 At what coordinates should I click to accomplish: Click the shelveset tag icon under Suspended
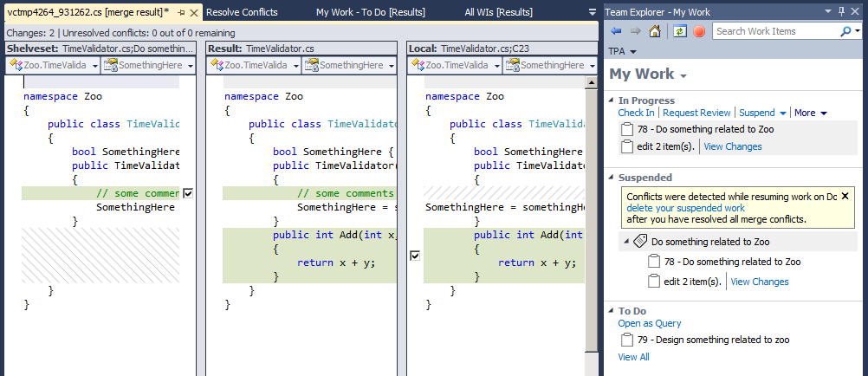tap(641, 242)
